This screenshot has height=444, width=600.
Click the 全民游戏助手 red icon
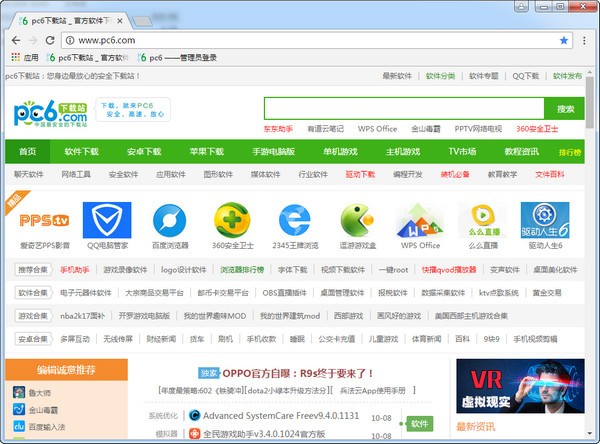194,434
